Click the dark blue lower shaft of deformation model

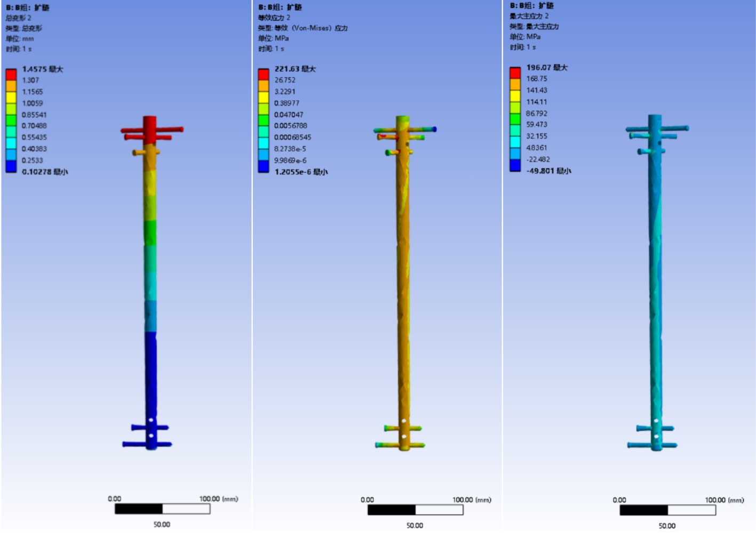151,373
